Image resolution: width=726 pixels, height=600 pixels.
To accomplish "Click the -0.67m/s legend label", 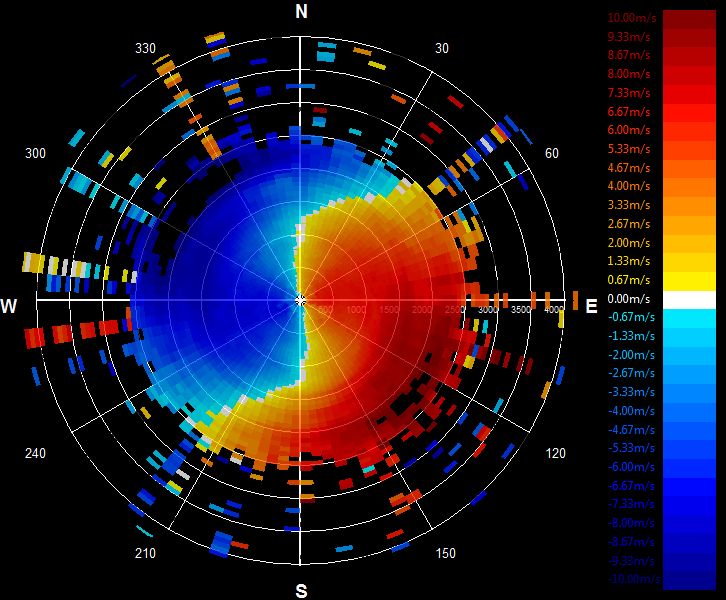I will (x=631, y=317).
